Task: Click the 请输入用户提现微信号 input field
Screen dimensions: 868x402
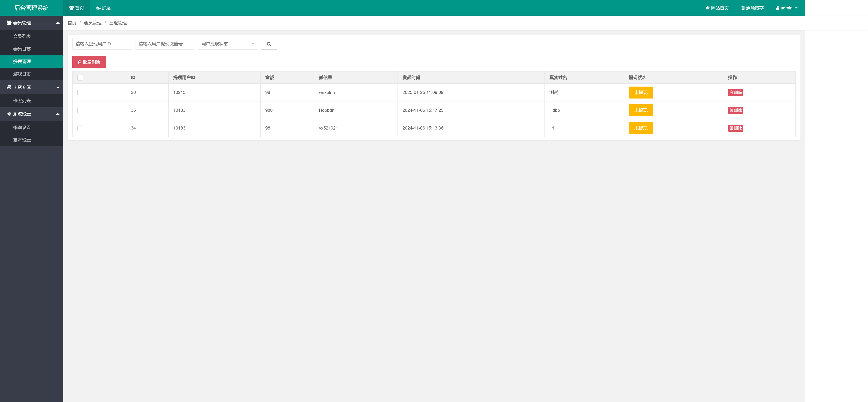Action: click(x=165, y=44)
